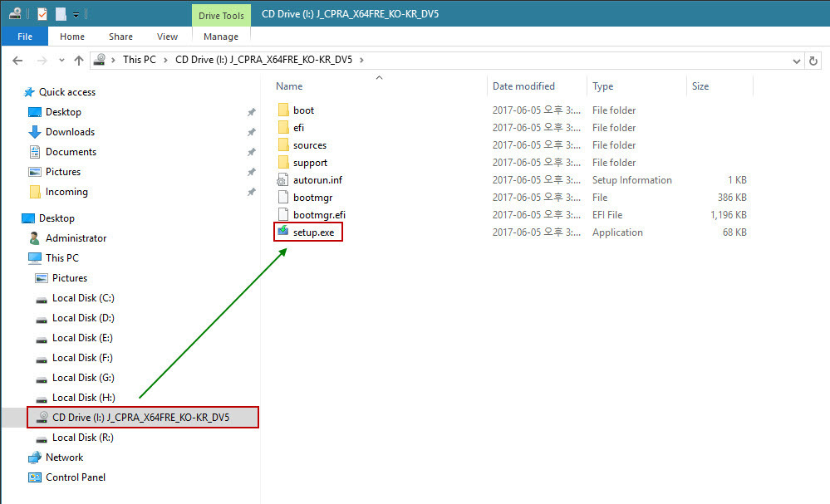Click the pin icon next to Documents
The image size is (830, 504).
tap(252, 152)
